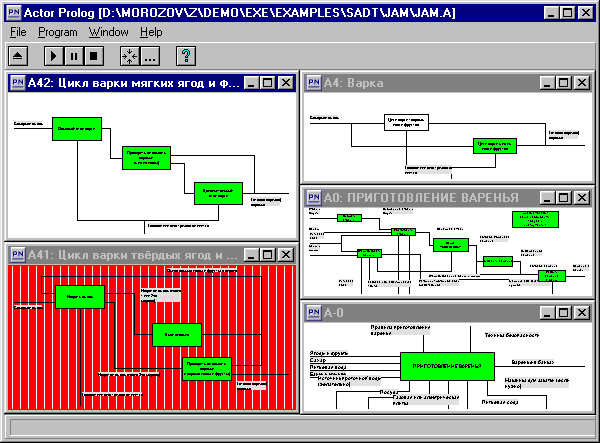This screenshot has width=600, height=443.
Task: Maximize the A4: Варка window
Action: [x=563, y=83]
